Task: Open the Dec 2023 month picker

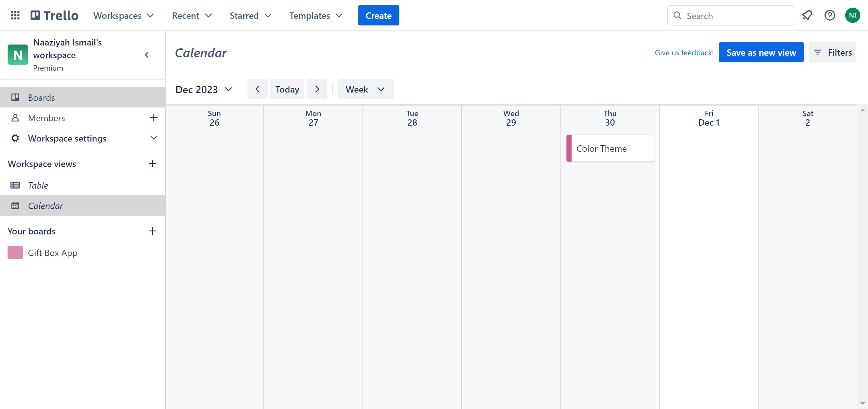Action: coord(204,89)
